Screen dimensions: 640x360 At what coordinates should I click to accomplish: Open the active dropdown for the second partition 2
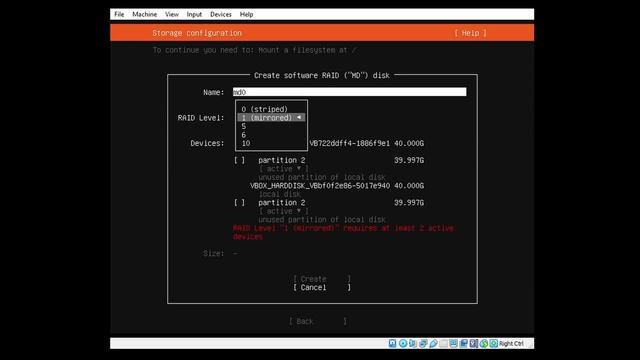[x=284, y=211]
